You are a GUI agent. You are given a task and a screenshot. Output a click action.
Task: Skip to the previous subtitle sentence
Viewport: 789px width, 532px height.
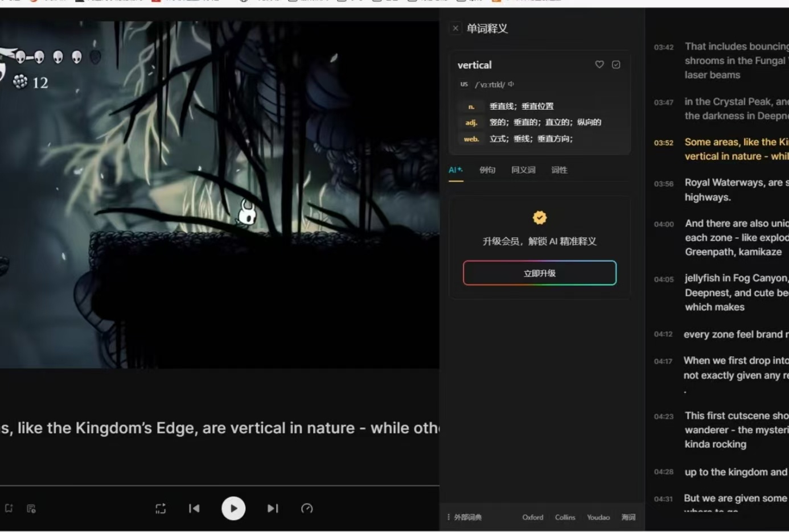pos(194,509)
